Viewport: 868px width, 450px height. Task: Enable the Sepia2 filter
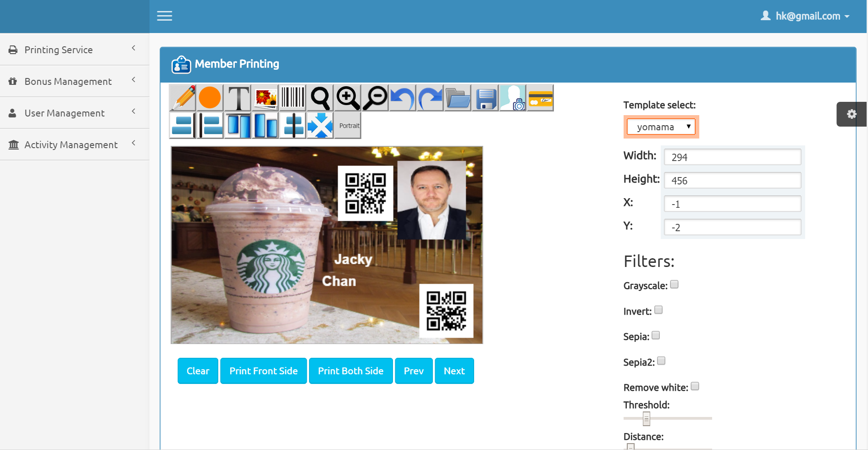661,361
